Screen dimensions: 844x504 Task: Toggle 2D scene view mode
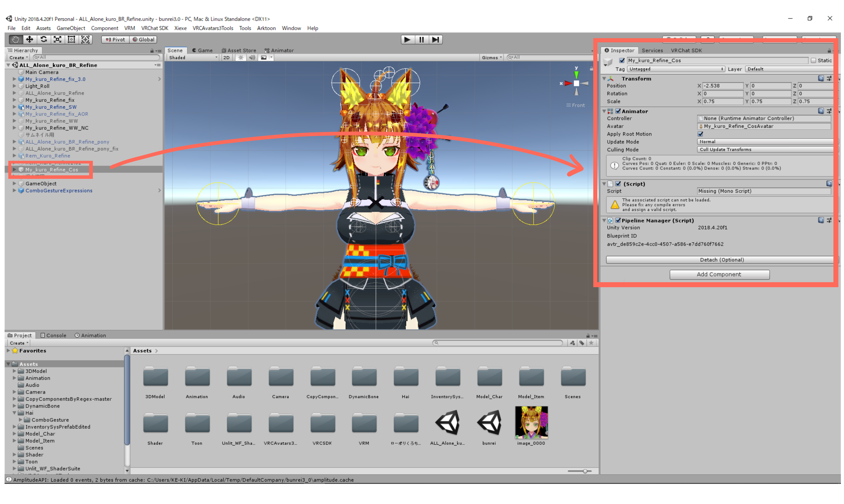[x=226, y=58]
